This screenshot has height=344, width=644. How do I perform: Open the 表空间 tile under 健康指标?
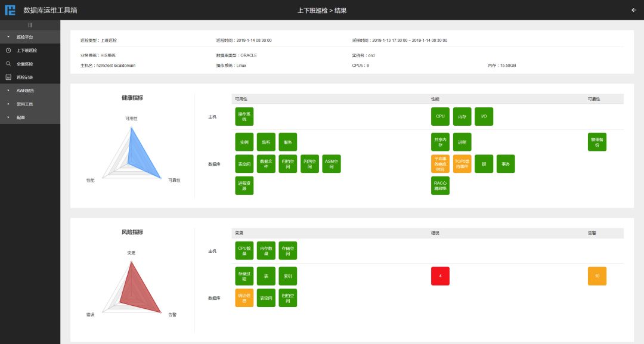click(244, 164)
